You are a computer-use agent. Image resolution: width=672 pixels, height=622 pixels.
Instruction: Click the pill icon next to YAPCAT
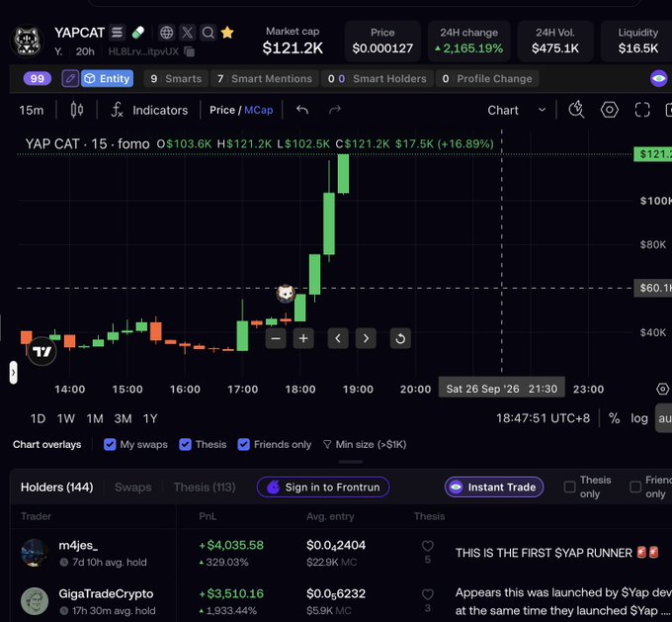pos(138,33)
